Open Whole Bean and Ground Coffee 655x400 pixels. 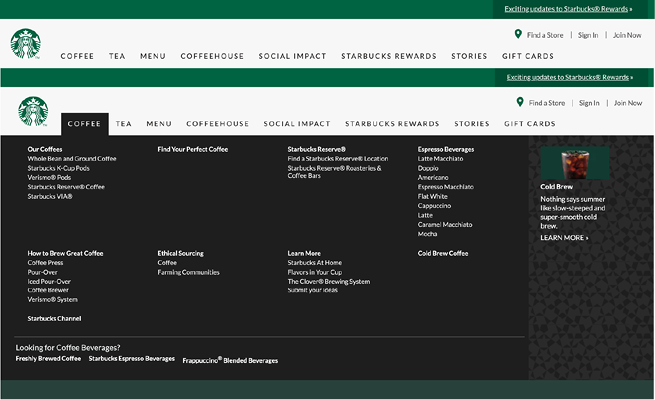[72, 158]
